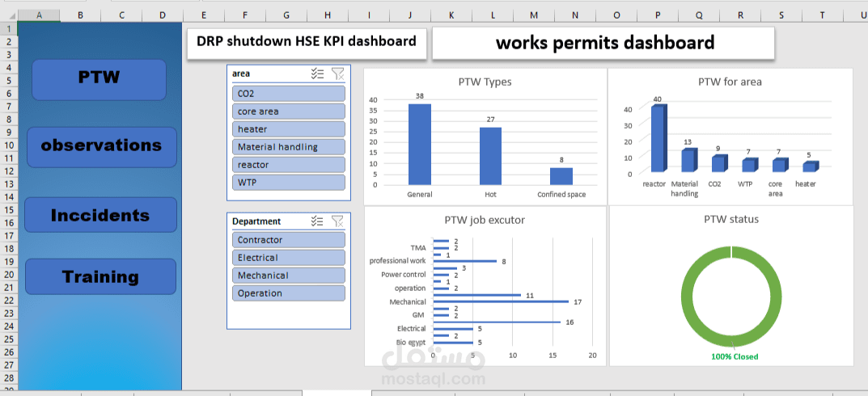Click the TMA axis label
The image size is (868, 396).
pos(418,247)
